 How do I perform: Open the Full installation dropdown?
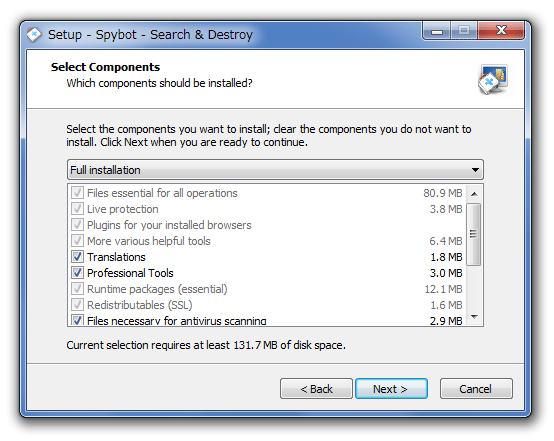[x=275, y=170]
